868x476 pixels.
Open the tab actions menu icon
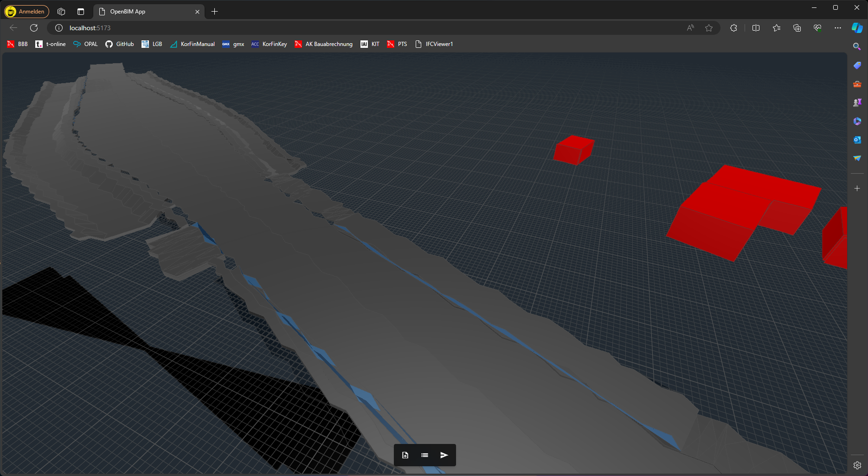pyautogui.click(x=81, y=12)
